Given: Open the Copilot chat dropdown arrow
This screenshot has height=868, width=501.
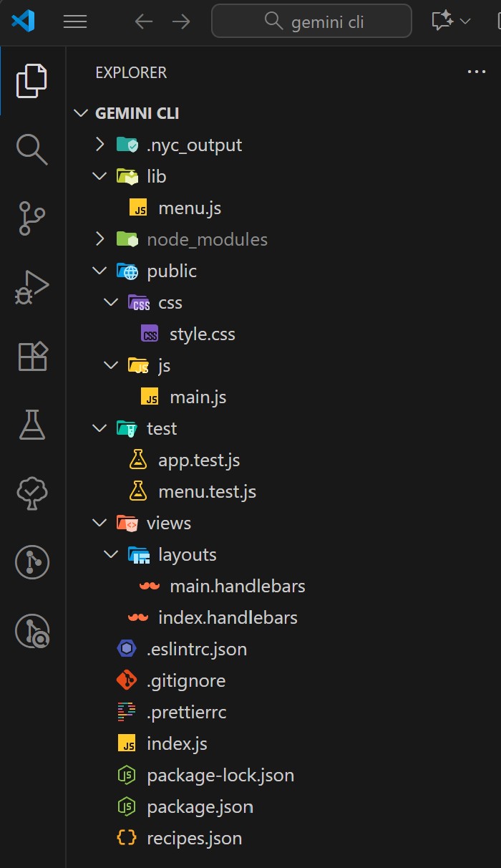Looking at the screenshot, I should click(x=465, y=21).
